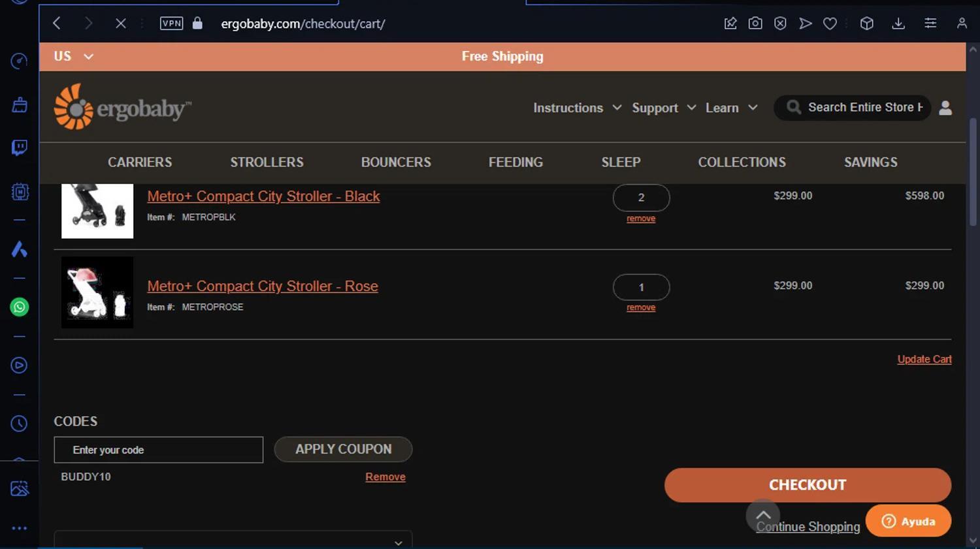Viewport: 980px width, 549px height.
Task: Click the Rose stroller quantity field
Action: 641,287
